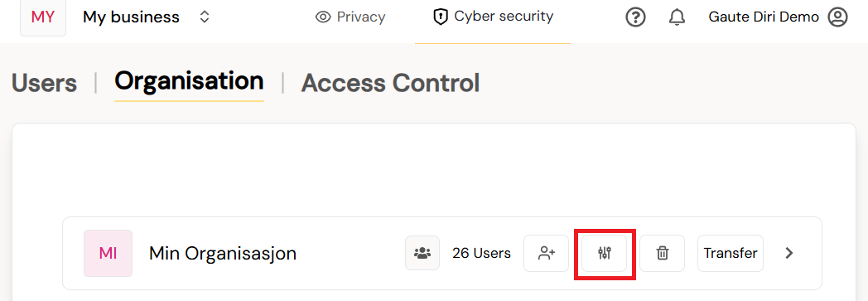Open the notifications bell

coord(677,17)
